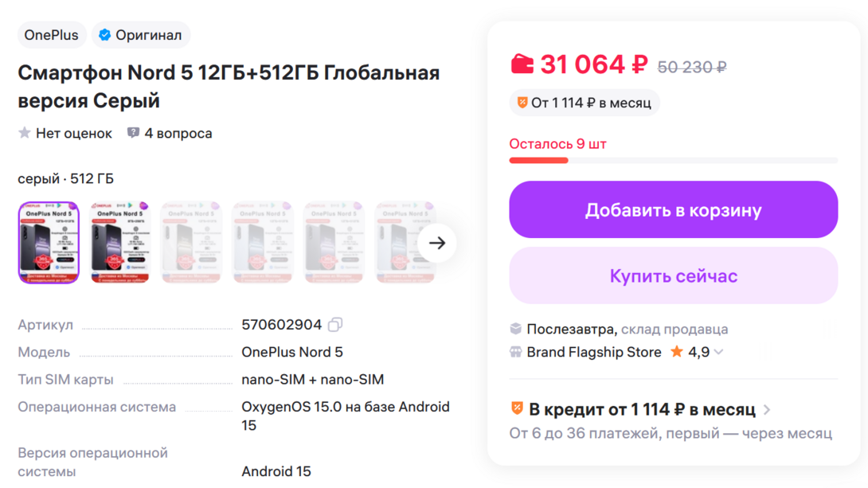Open credit details chevron beside в месяц

click(767, 410)
